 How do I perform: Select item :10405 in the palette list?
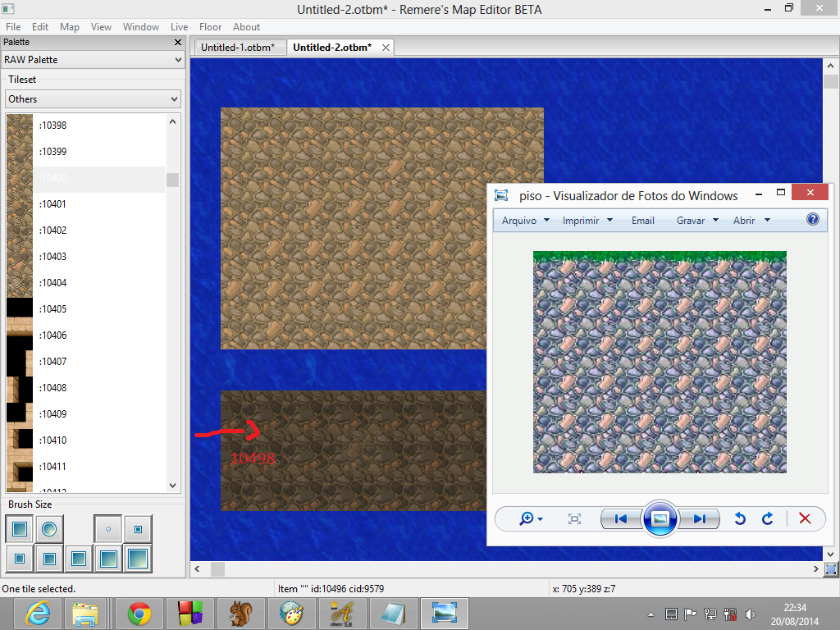coord(85,309)
